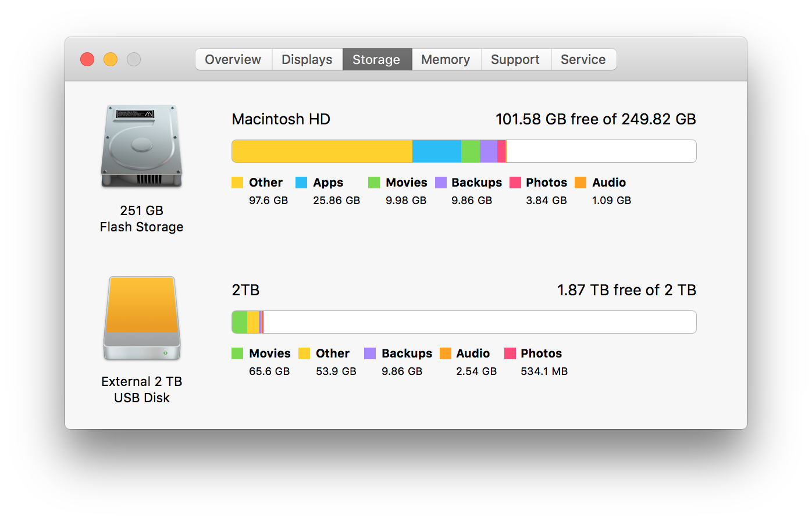812x522 pixels.
Task: Click the external 2 TB USB disk icon
Action: point(142,319)
